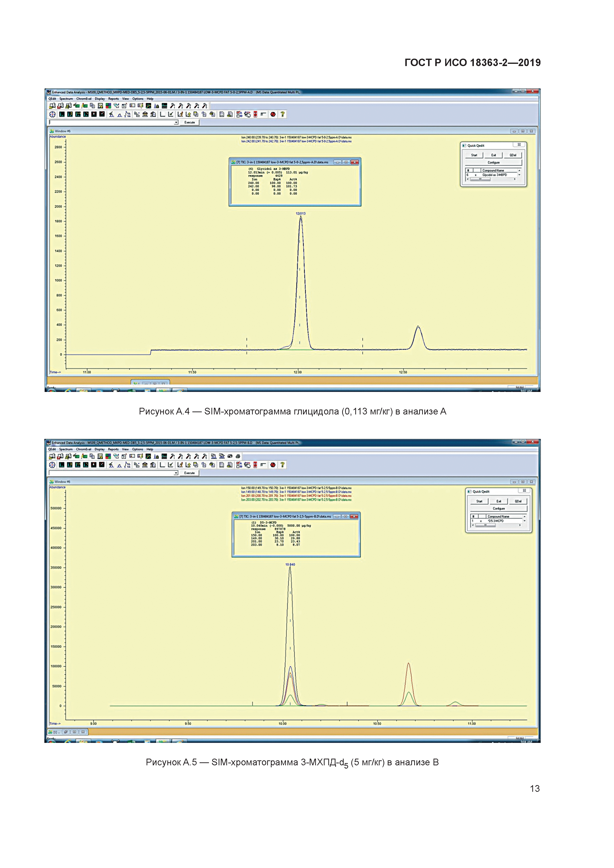Screen dimensions: 614x868
Task: Click the Execute button in the upper window
Action: [x=190, y=122]
